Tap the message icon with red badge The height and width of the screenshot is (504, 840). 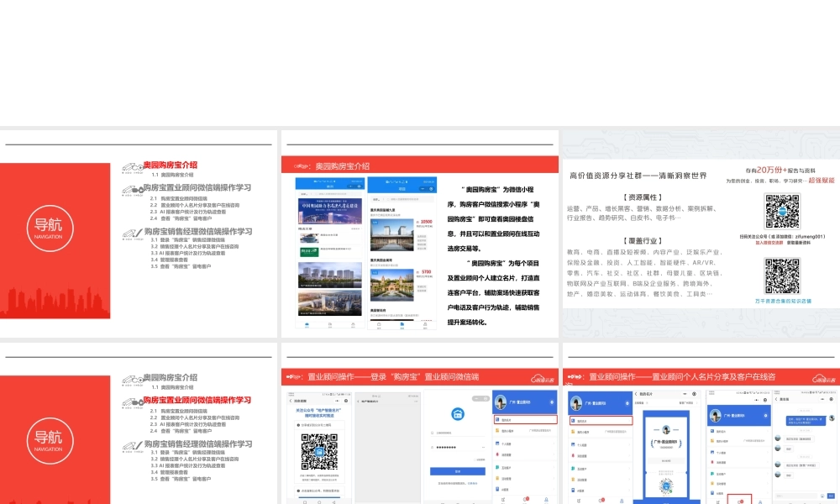[x=526, y=498]
